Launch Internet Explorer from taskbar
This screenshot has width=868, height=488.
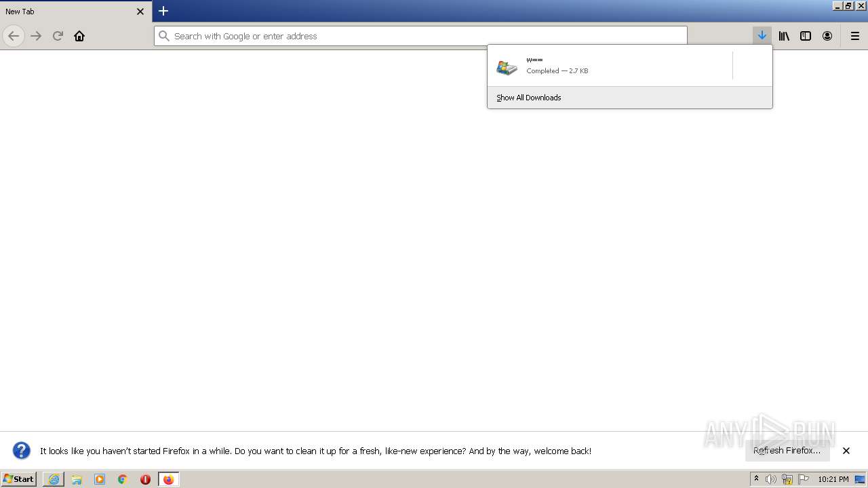[54, 479]
